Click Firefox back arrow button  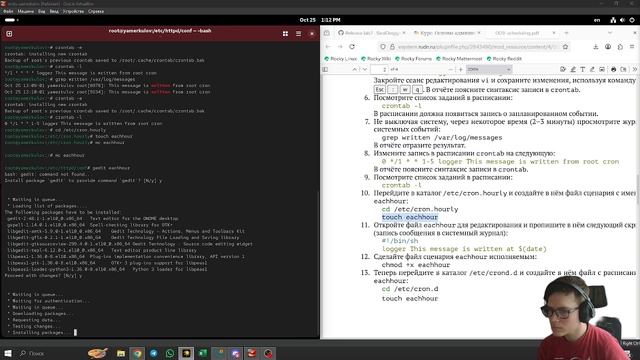coord(328,47)
